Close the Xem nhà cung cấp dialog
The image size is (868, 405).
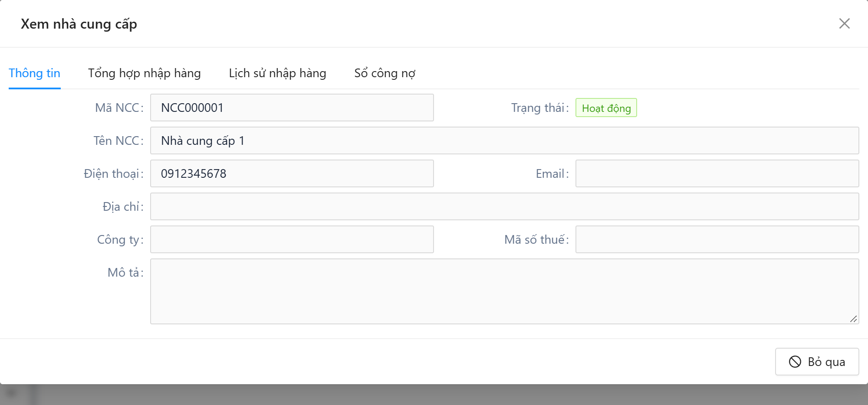(844, 23)
